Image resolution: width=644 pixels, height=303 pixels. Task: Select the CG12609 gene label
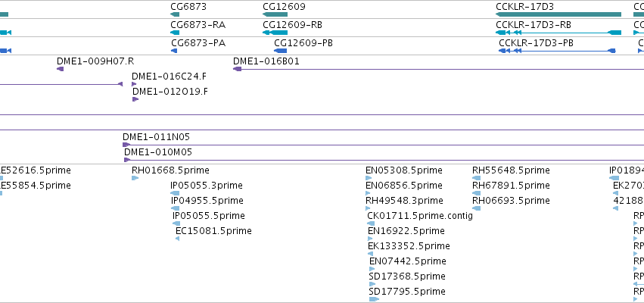[x=285, y=7]
